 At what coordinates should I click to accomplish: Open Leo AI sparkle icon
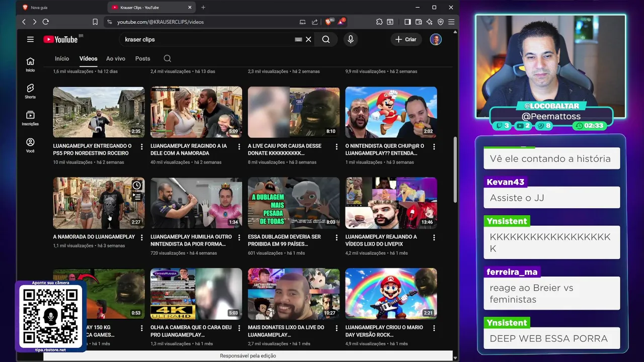pos(429,22)
